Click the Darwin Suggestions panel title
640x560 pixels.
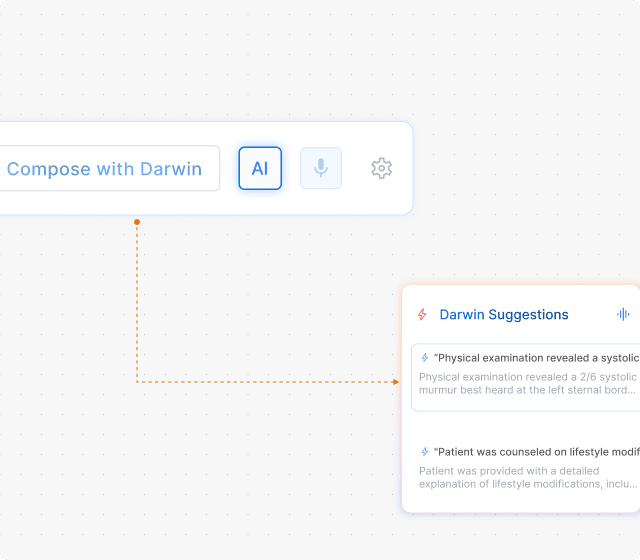tap(504, 315)
